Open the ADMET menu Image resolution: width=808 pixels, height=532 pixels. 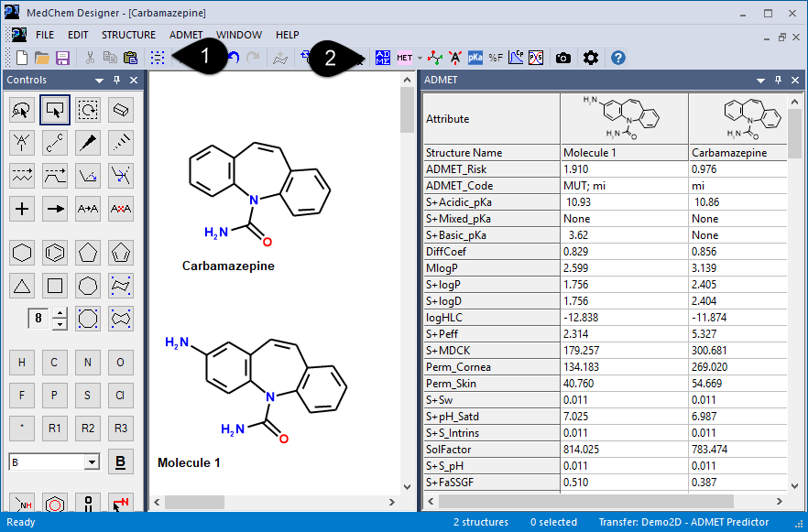point(186,35)
